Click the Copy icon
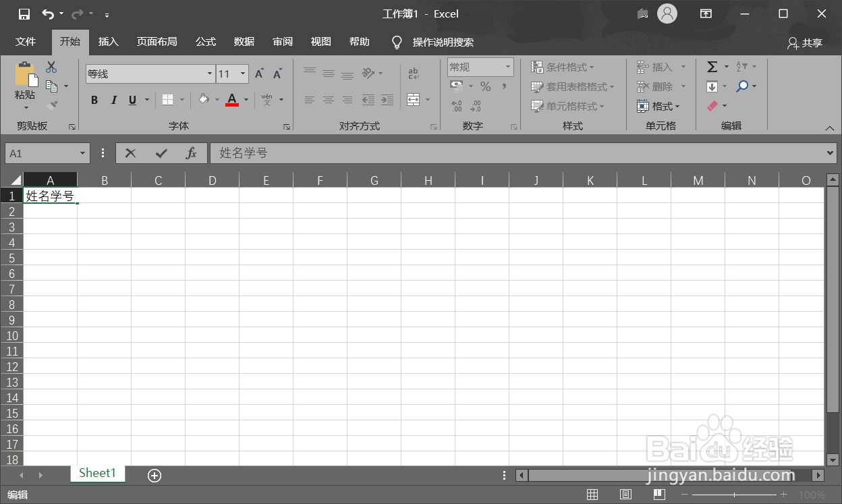This screenshot has width=842, height=504. 51,86
